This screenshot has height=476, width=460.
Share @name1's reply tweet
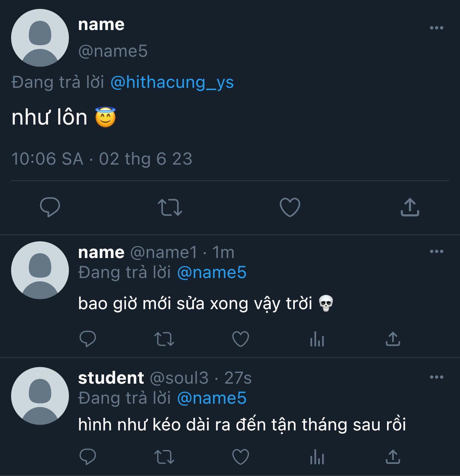[393, 339]
